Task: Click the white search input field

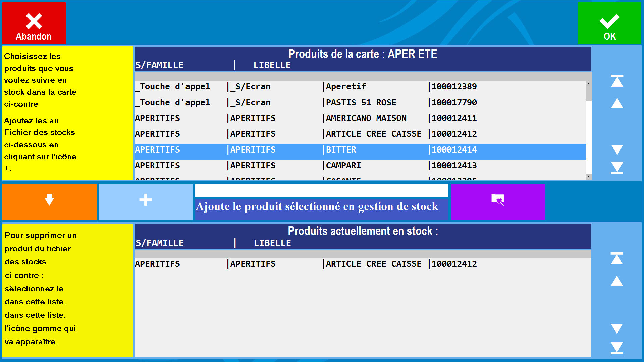Action: (321, 190)
